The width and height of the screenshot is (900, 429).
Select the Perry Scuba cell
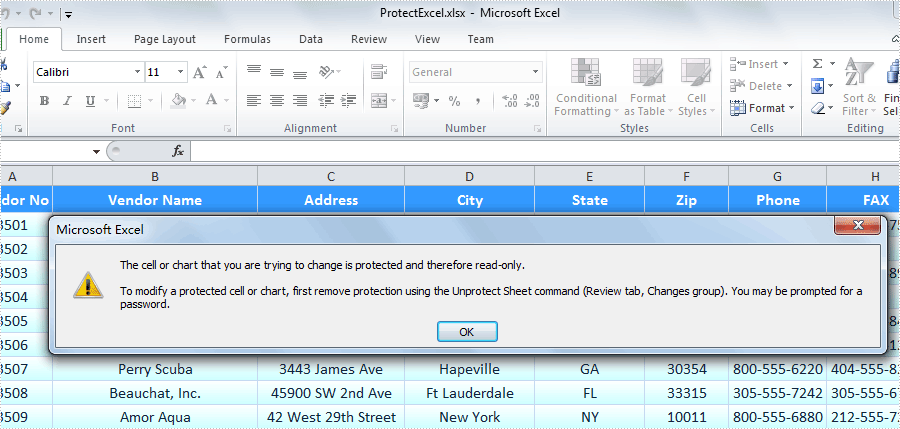155,369
